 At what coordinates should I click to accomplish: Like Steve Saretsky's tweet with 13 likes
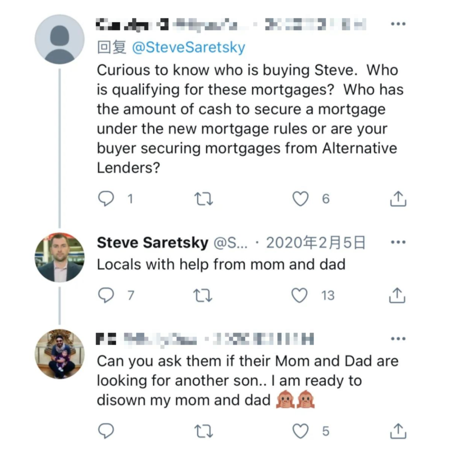coord(299,295)
